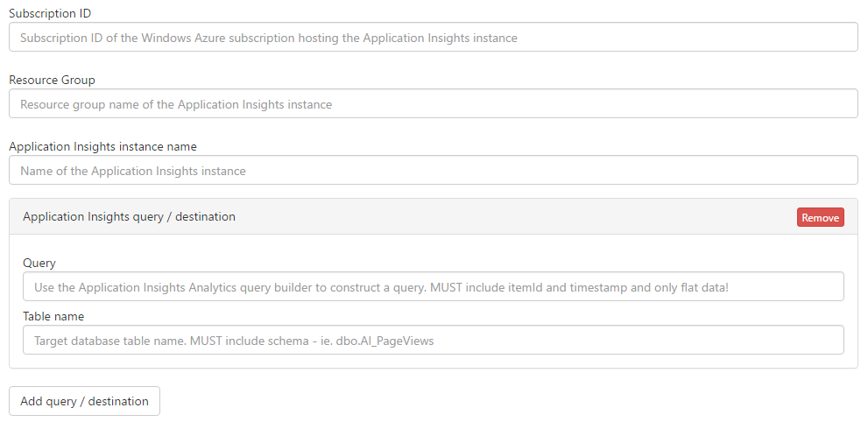This screenshot has width=868, height=429.
Task: Click the Table name label
Action: (x=53, y=316)
